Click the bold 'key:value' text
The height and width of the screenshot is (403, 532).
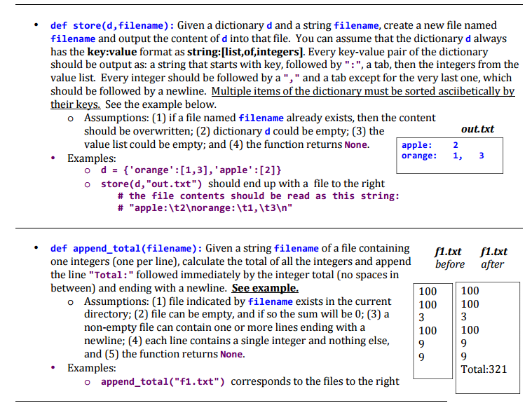[112, 52]
